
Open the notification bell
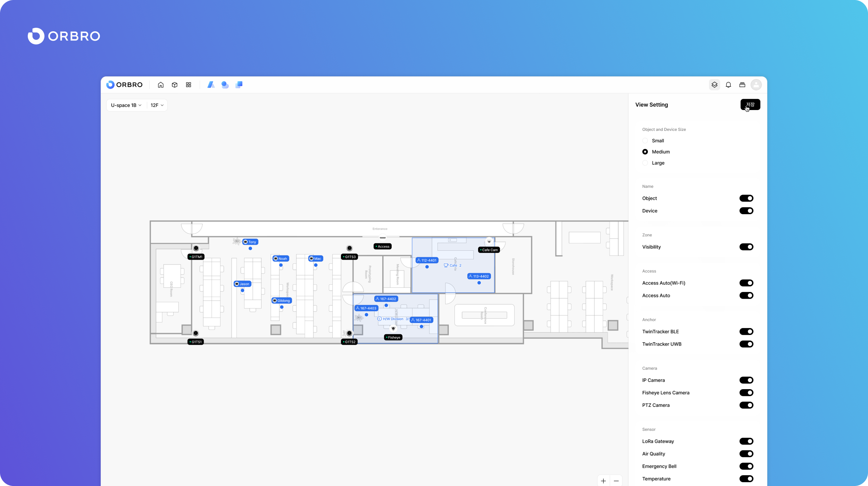click(728, 85)
